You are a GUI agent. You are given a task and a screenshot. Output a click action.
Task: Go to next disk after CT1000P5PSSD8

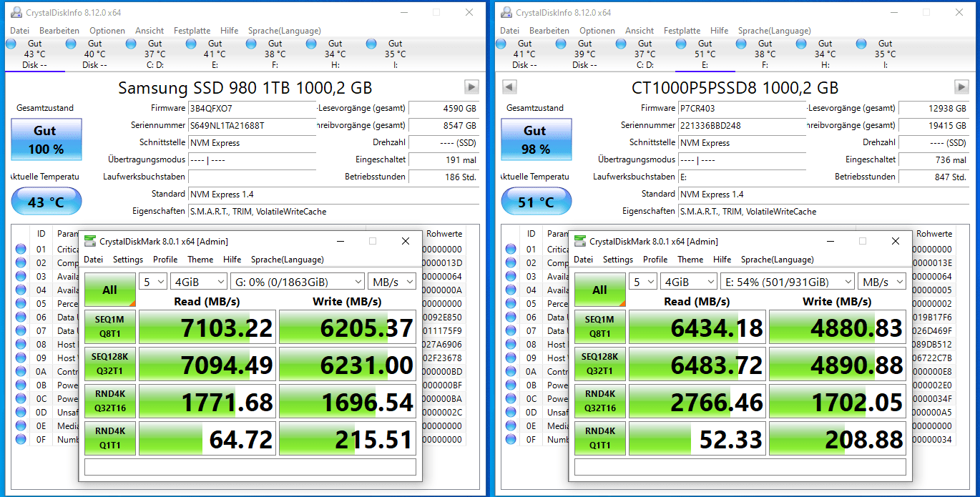pos(961,87)
